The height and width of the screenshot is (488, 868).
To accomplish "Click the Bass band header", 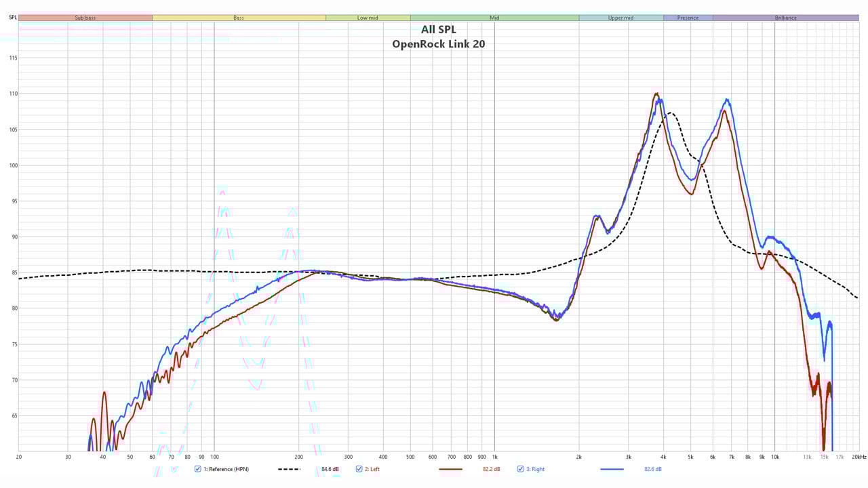I will [239, 18].
